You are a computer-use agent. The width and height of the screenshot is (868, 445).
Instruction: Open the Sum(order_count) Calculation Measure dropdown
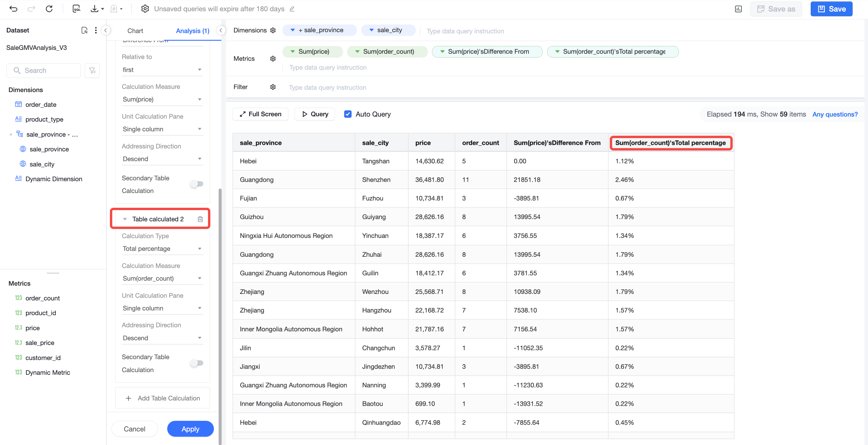tap(162, 278)
